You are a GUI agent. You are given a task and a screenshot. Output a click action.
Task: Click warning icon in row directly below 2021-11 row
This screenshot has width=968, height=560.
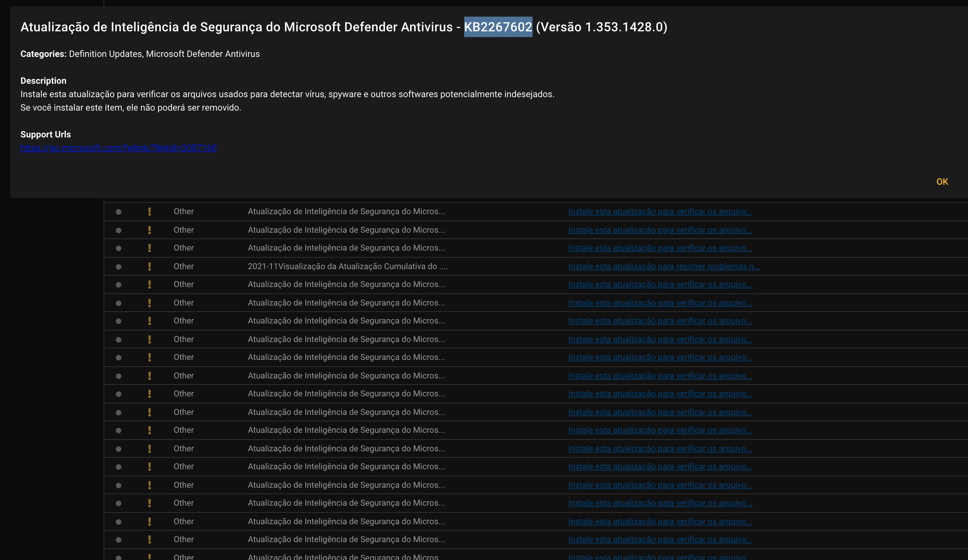[149, 284]
